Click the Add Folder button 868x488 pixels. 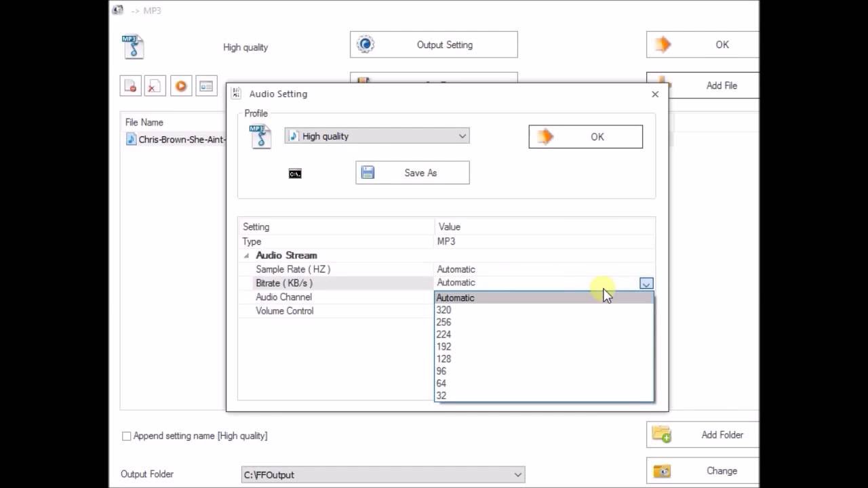703,434
